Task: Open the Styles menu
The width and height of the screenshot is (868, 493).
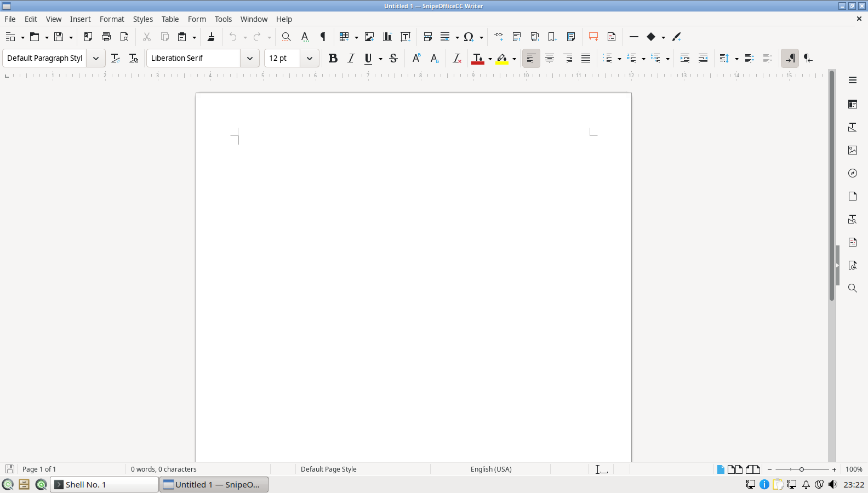Action: pyautogui.click(x=143, y=19)
